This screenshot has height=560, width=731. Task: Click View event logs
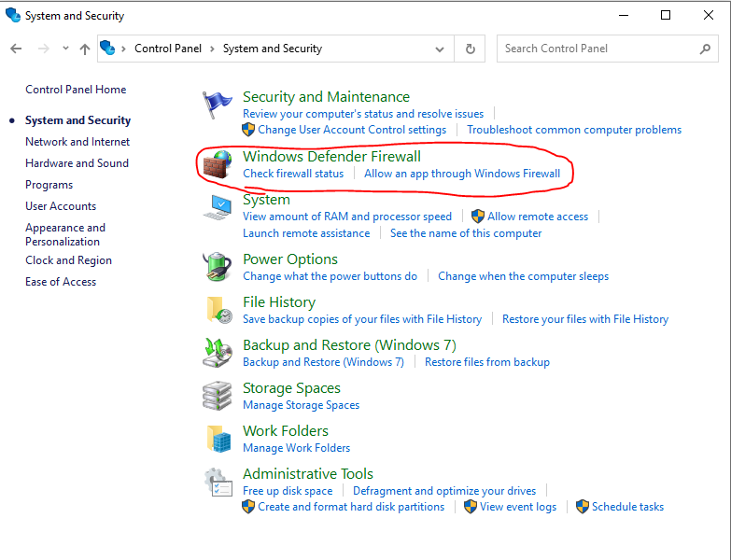point(518,507)
